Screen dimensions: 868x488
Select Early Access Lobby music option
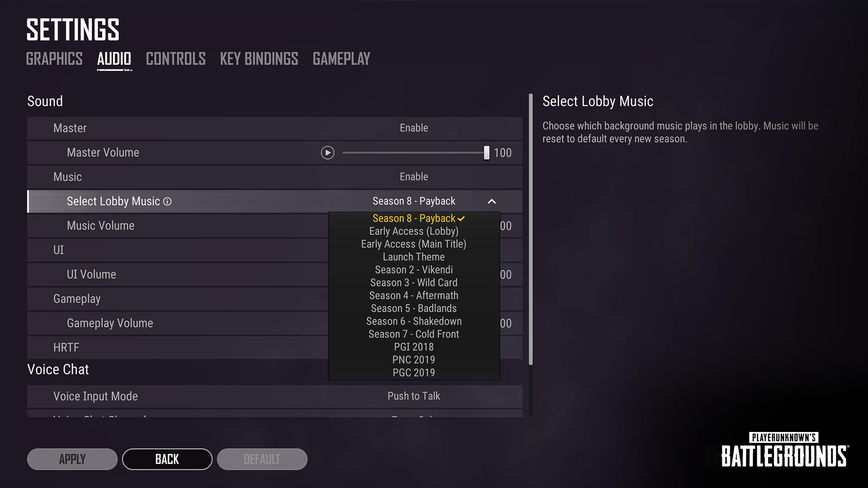point(414,231)
